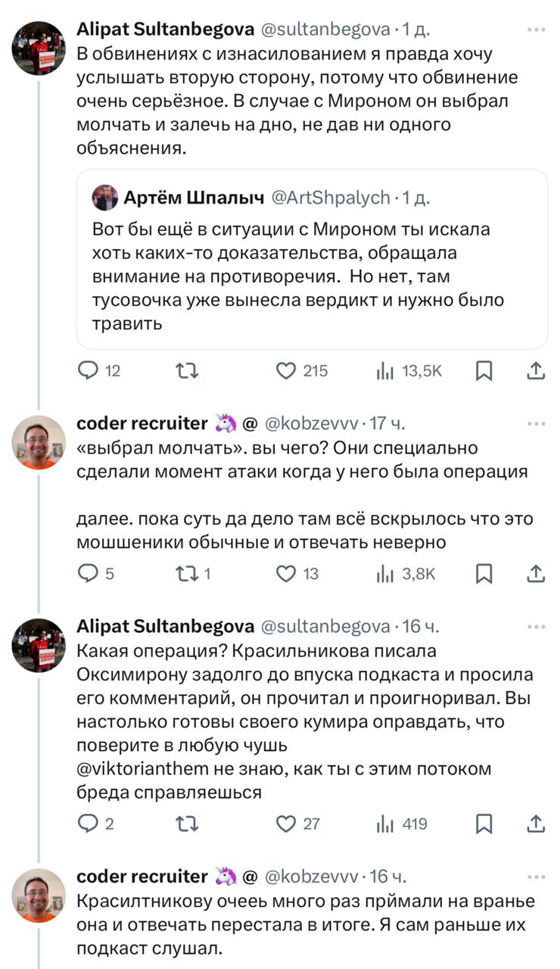Bookmark Alipat's reply with 419 views
Image resolution: width=560 pixels, height=969 pixels.
coord(484,823)
